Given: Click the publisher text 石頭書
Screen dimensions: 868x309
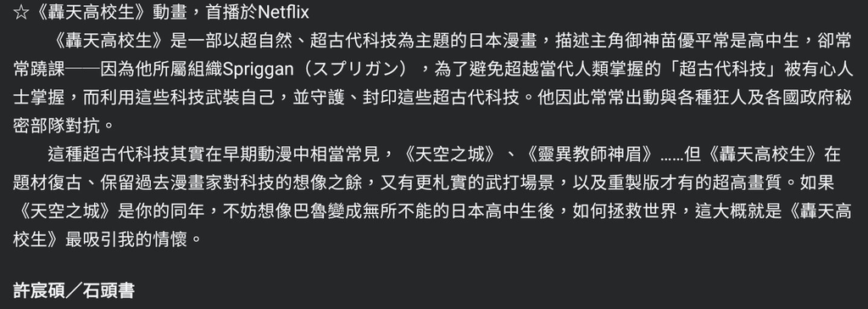Looking at the screenshot, I should point(108,291).
